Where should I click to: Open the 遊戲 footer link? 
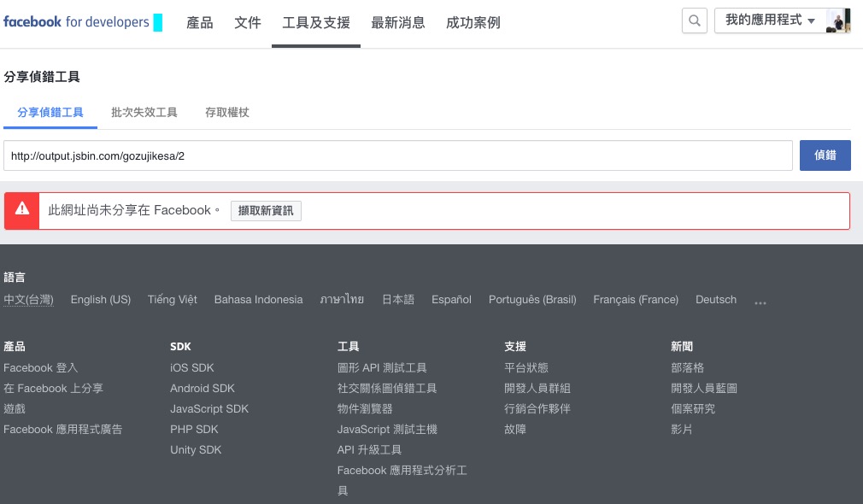point(15,409)
